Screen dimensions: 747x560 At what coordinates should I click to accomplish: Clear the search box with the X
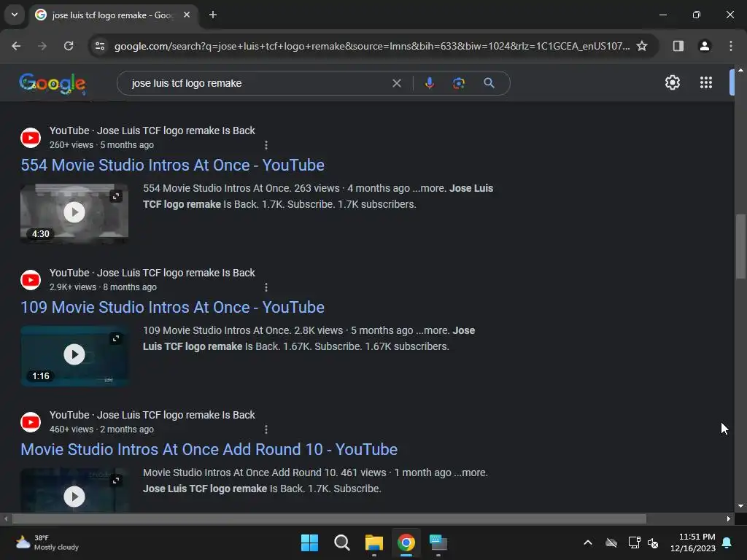pyautogui.click(x=396, y=83)
